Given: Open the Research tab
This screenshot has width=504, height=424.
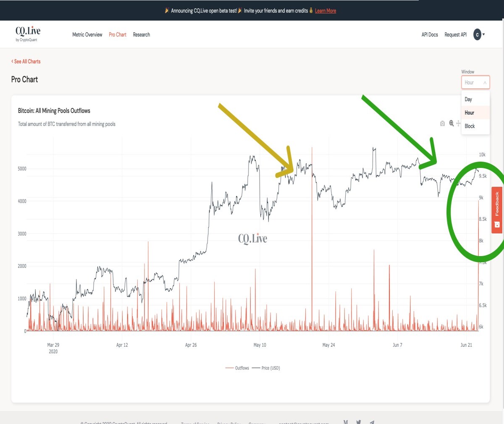Looking at the screenshot, I should click(142, 35).
